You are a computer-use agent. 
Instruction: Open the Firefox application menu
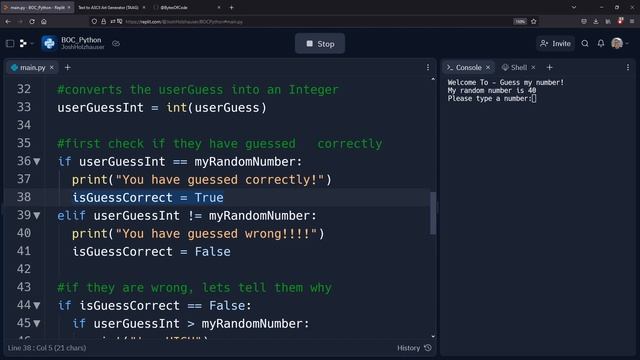[x=632, y=22]
